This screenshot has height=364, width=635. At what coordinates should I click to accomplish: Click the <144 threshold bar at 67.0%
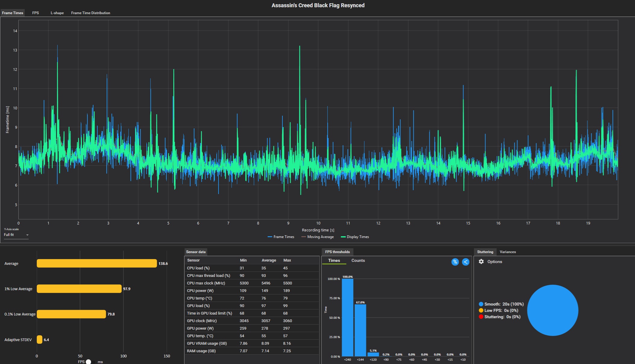(x=360, y=330)
